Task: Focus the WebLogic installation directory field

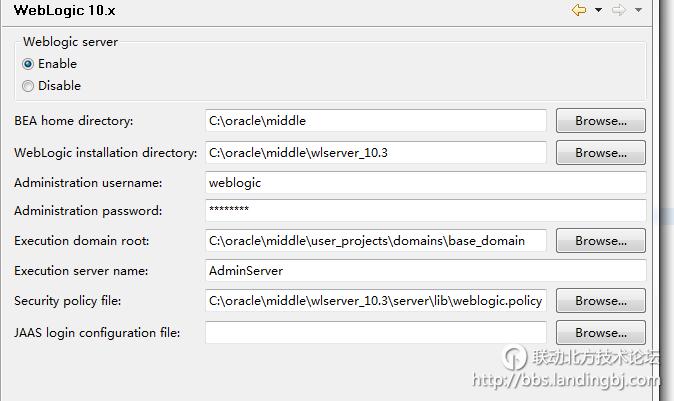Action: click(375, 153)
